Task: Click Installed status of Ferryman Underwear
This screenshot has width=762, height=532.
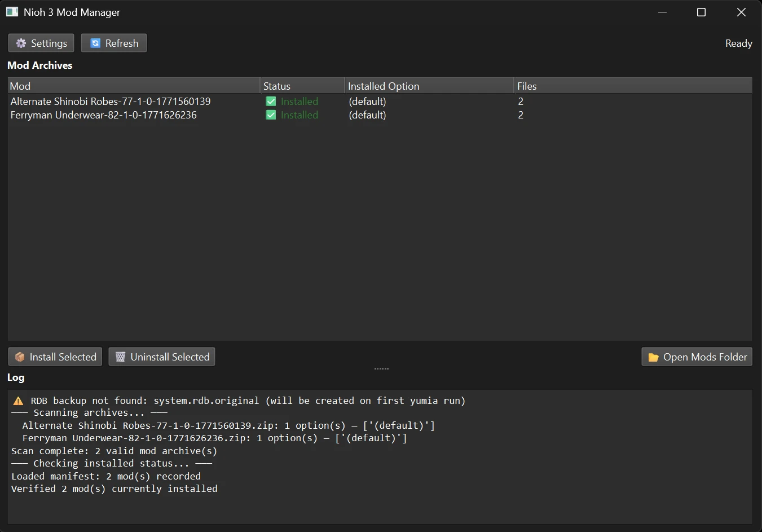Action: point(299,115)
